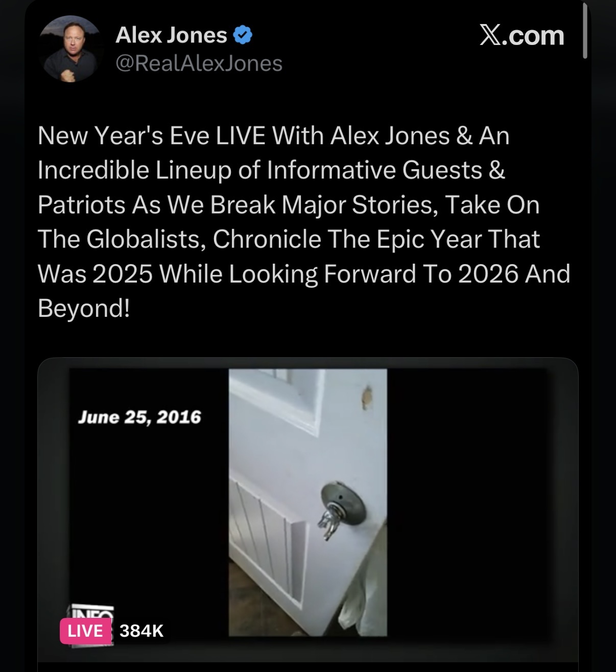
Task: Click the blue verified checkmark badge
Action: click(243, 35)
